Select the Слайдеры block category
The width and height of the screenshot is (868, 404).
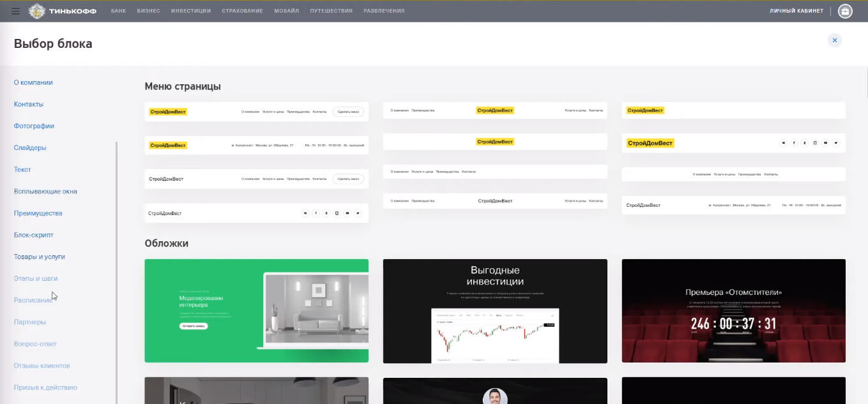pos(30,147)
